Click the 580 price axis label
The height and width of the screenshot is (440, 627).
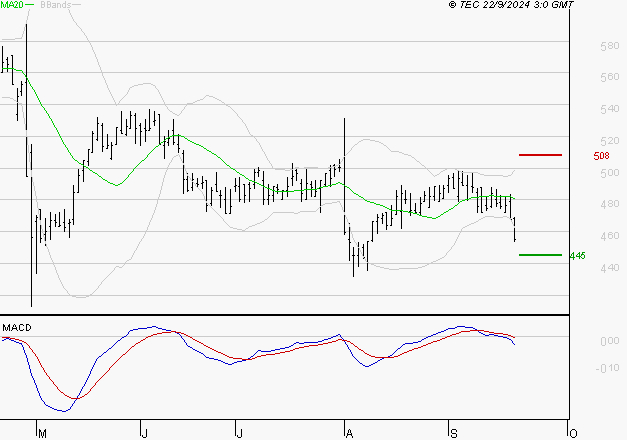609,46
